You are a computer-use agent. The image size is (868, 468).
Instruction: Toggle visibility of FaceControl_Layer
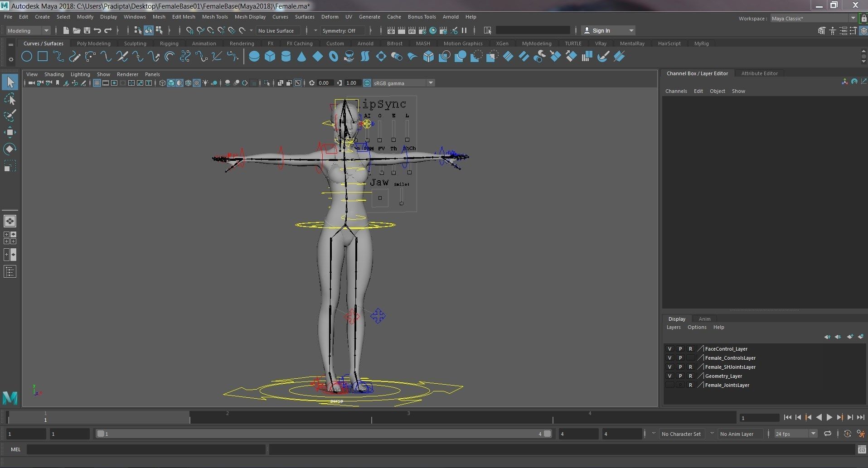tap(669, 349)
